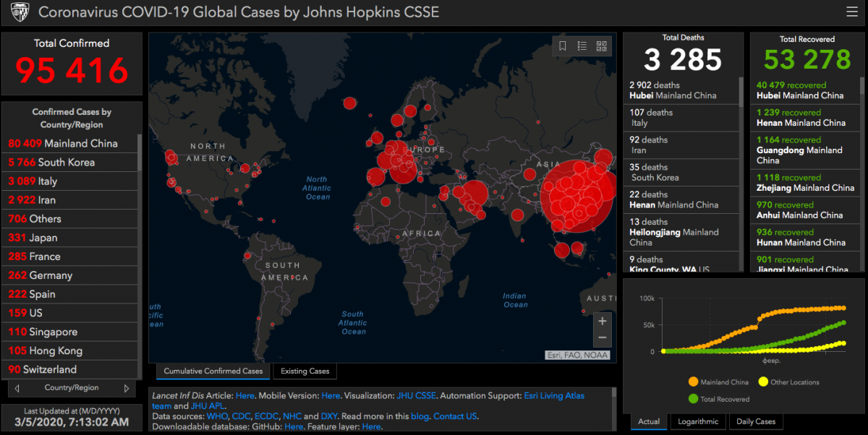
Task: Select the '222 Spain' row
Action: [x=70, y=293]
